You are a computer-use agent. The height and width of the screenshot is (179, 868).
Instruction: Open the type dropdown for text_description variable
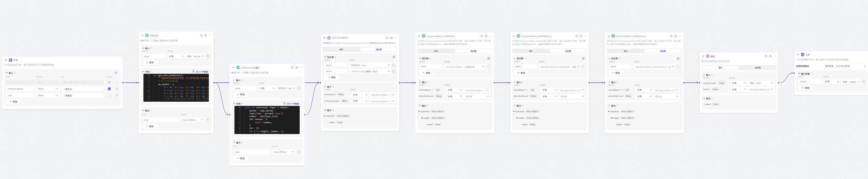48,89
